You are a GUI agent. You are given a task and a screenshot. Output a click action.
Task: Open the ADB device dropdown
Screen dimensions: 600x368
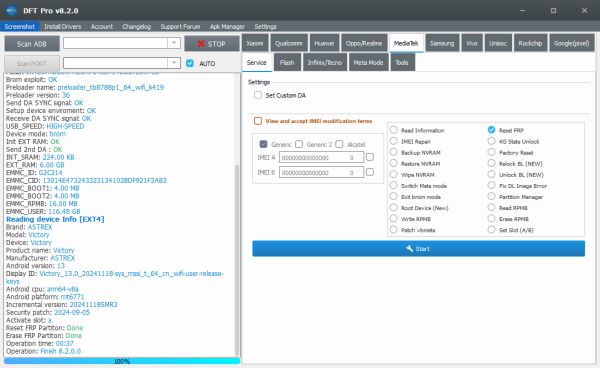(x=174, y=43)
